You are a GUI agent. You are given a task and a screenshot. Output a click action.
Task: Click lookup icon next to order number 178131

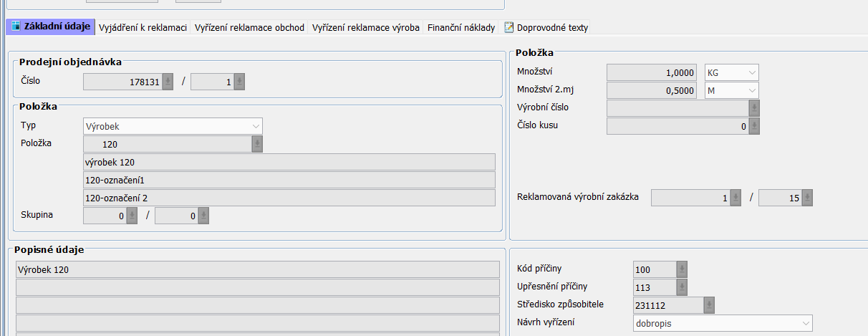[x=168, y=82]
